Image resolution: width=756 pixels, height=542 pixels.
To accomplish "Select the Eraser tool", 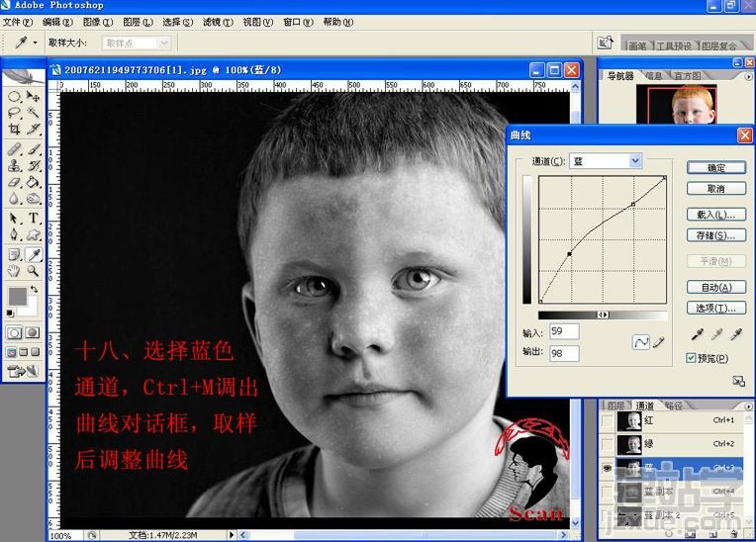I will click(x=14, y=182).
